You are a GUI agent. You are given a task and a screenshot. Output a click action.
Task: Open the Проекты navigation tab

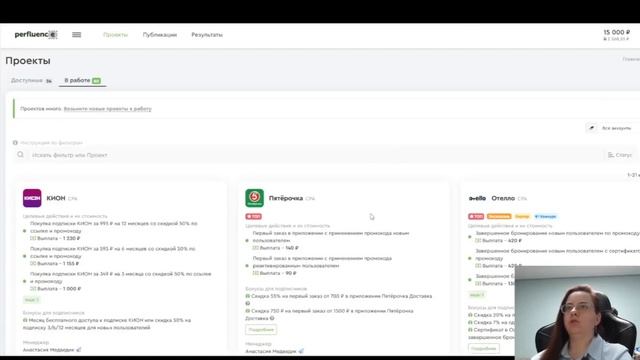pyautogui.click(x=116, y=35)
